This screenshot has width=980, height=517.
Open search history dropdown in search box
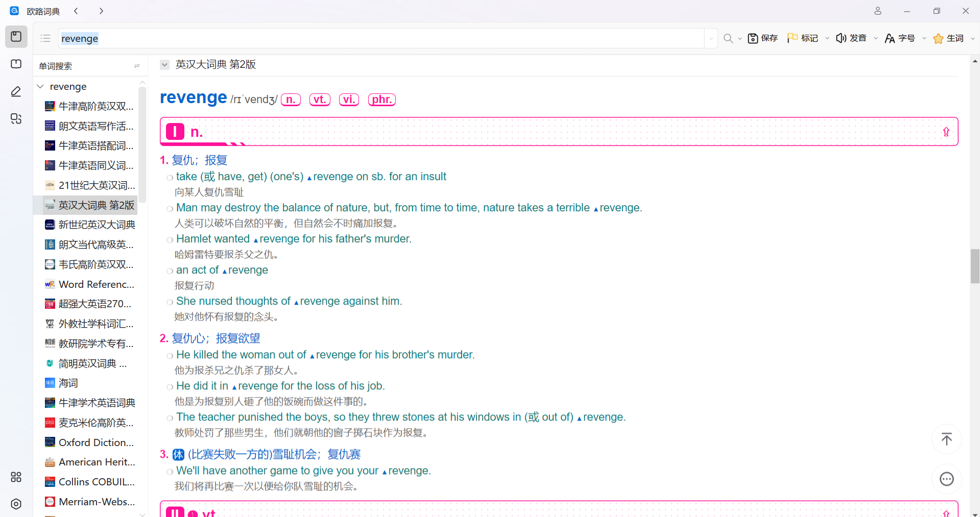711,38
